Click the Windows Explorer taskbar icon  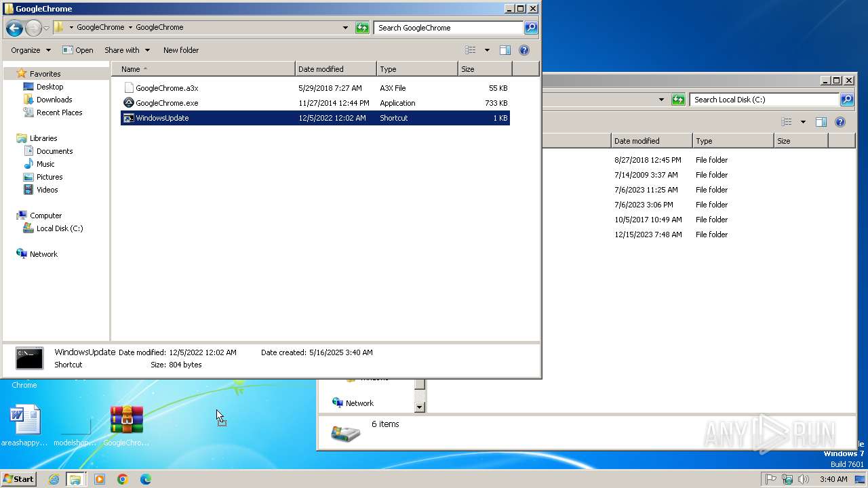(75, 479)
